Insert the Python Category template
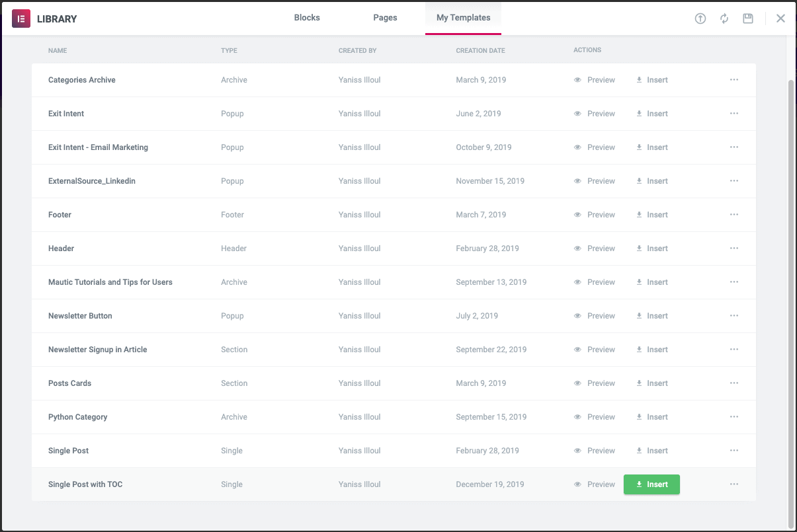 coord(652,417)
